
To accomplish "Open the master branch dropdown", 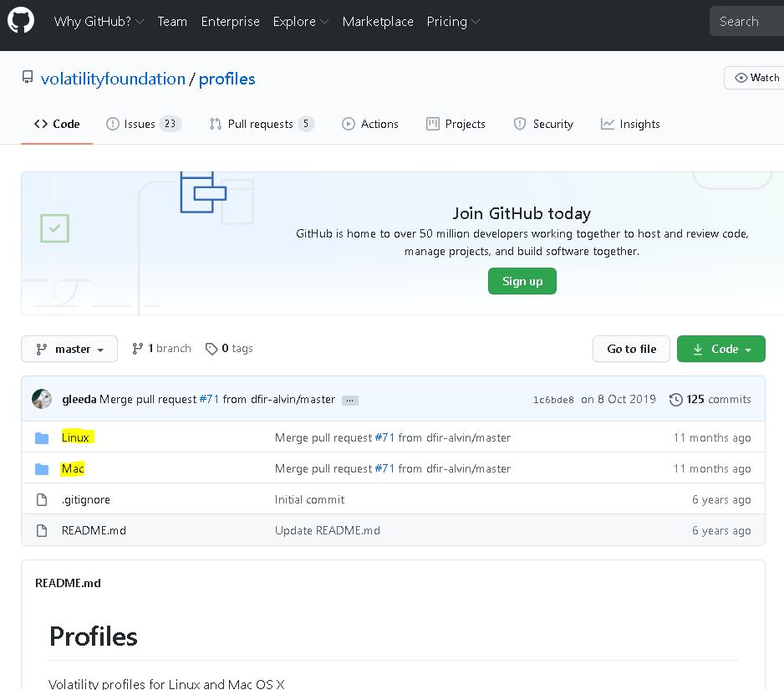I will click(69, 349).
